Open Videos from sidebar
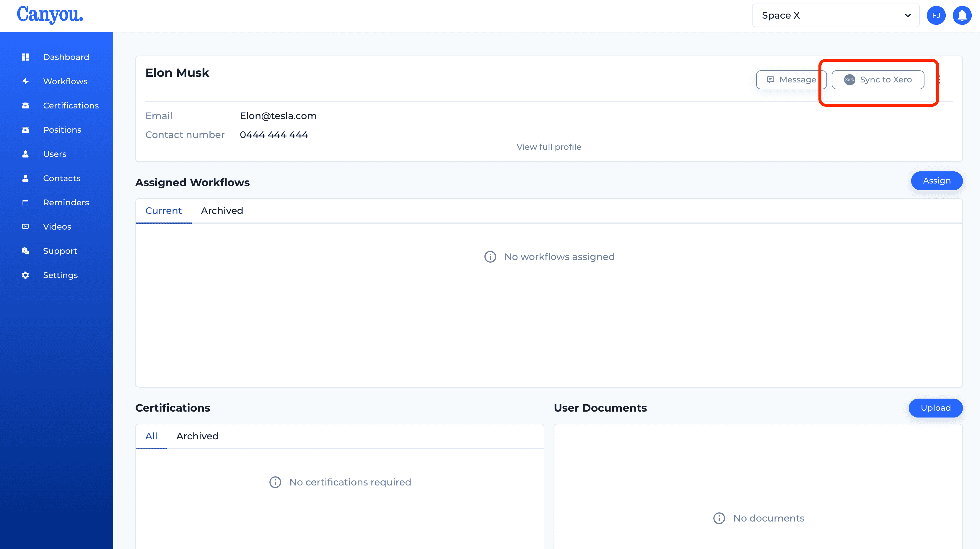The width and height of the screenshot is (980, 549). (x=57, y=227)
